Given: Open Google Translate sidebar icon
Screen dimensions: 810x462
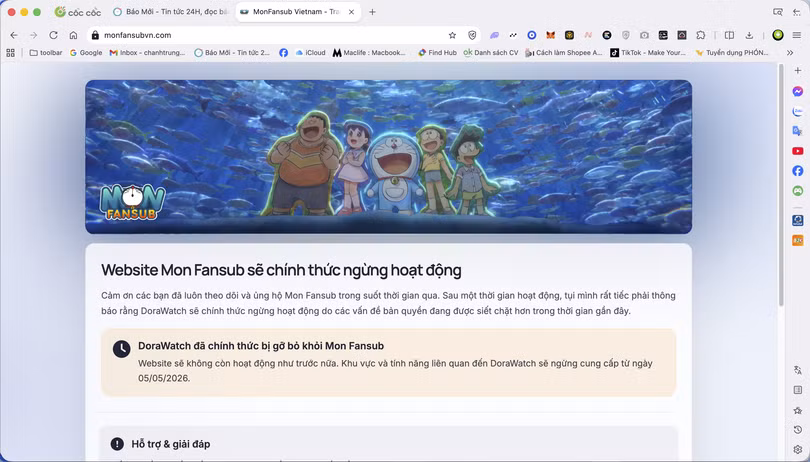Looking at the screenshot, I should coord(798,131).
